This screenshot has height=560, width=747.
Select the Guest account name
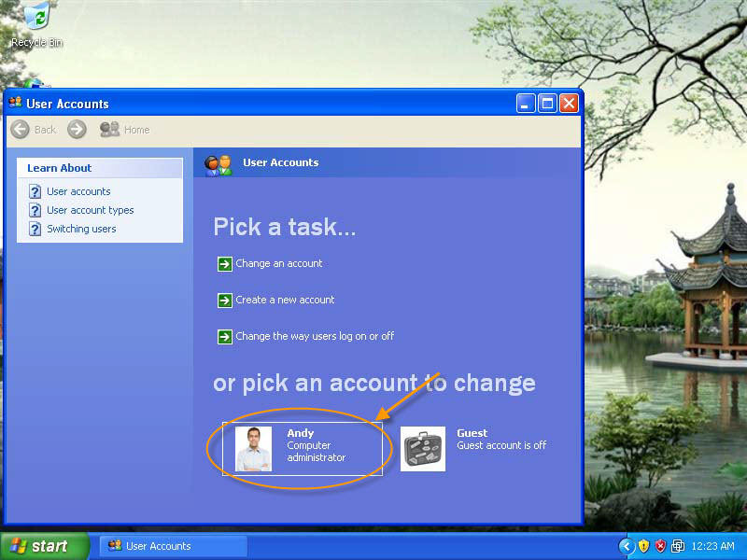472,433
